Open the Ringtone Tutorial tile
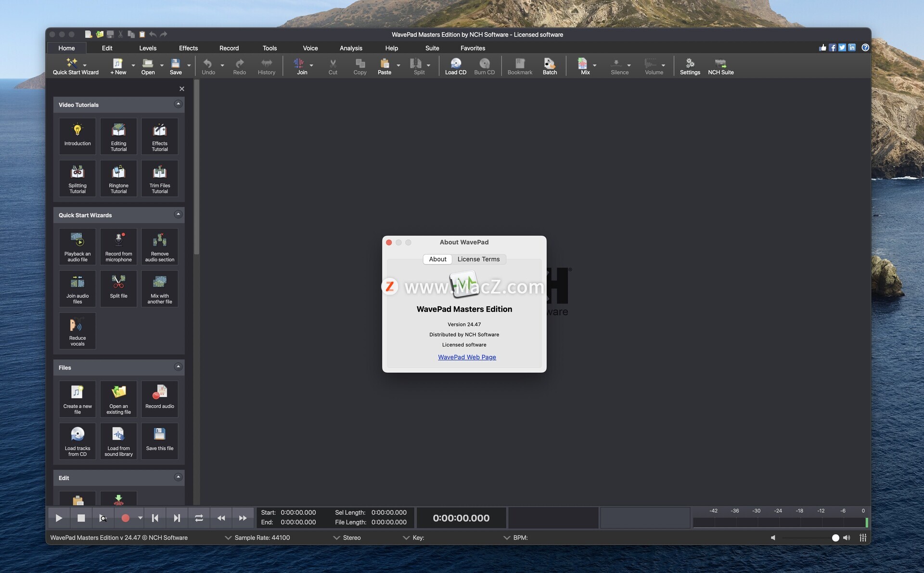This screenshot has height=573, width=924. (x=118, y=178)
